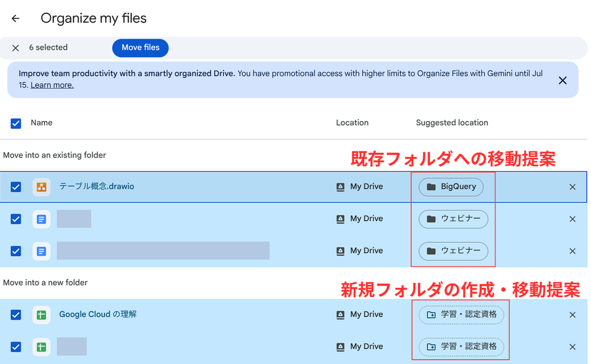Click the '6 selected' count label

48,47
